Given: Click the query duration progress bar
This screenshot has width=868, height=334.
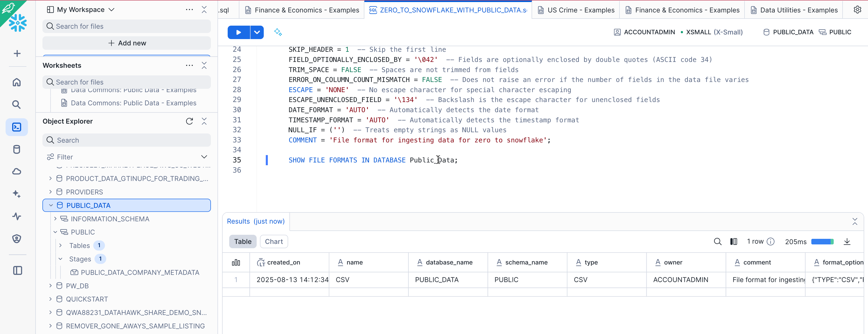Looking at the screenshot, I should tap(822, 241).
